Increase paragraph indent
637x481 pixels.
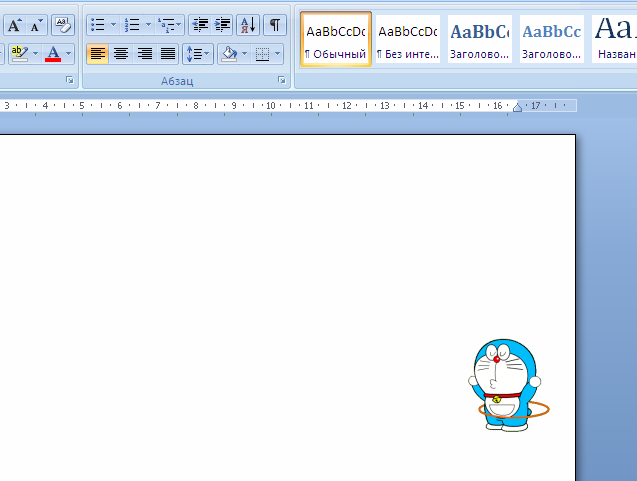point(222,25)
